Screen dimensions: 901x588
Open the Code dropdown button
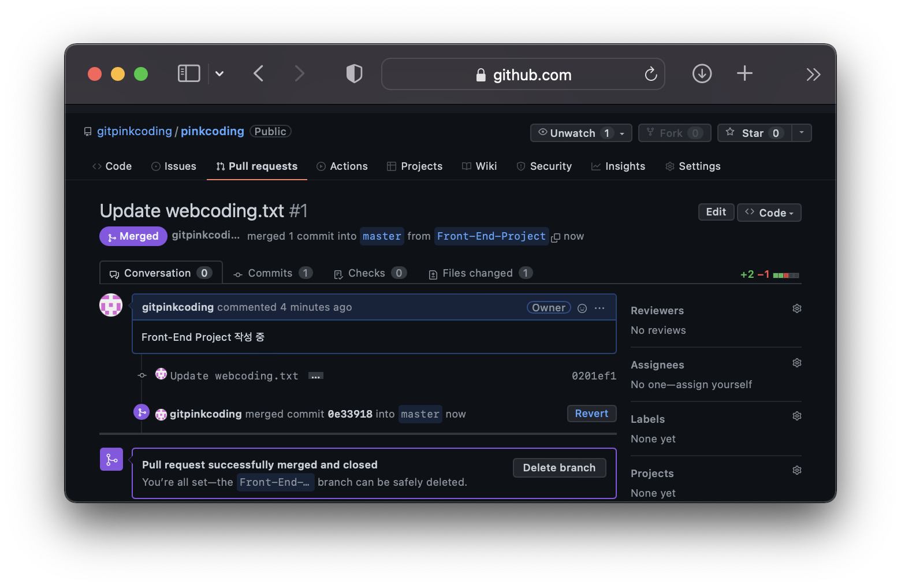769,213
